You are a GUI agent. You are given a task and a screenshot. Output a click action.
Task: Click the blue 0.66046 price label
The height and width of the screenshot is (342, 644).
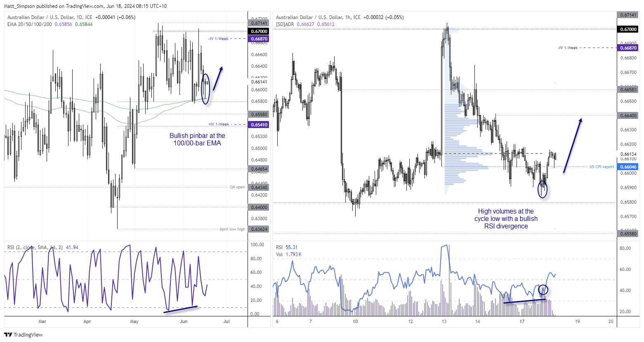(x=628, y=167)
